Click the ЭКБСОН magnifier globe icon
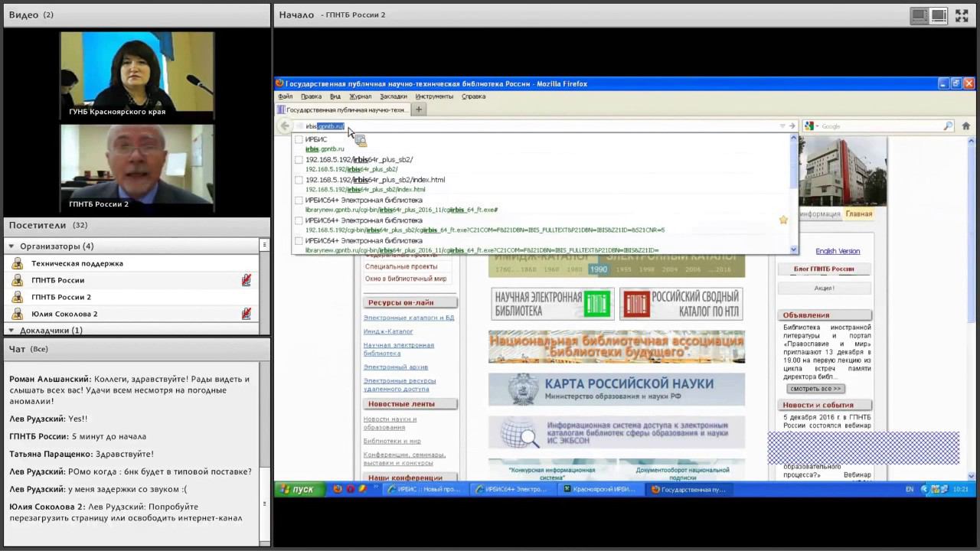This screenshot has height=551, width=980. click(x=521, y=433)
